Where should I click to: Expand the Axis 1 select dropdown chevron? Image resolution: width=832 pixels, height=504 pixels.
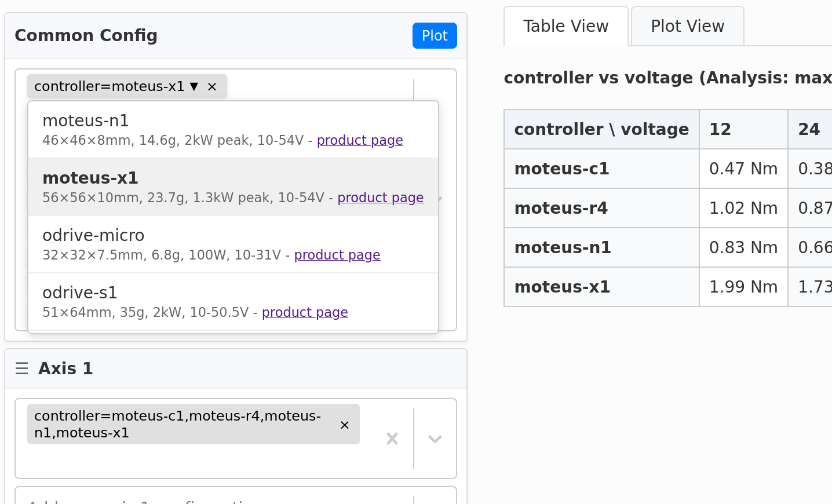tap(435, 439)
